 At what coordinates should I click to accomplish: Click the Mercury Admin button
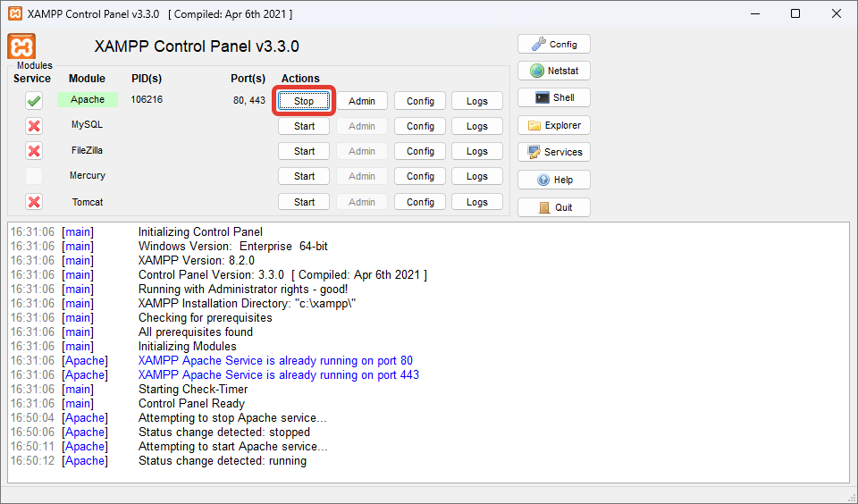[x=362, y=176]
